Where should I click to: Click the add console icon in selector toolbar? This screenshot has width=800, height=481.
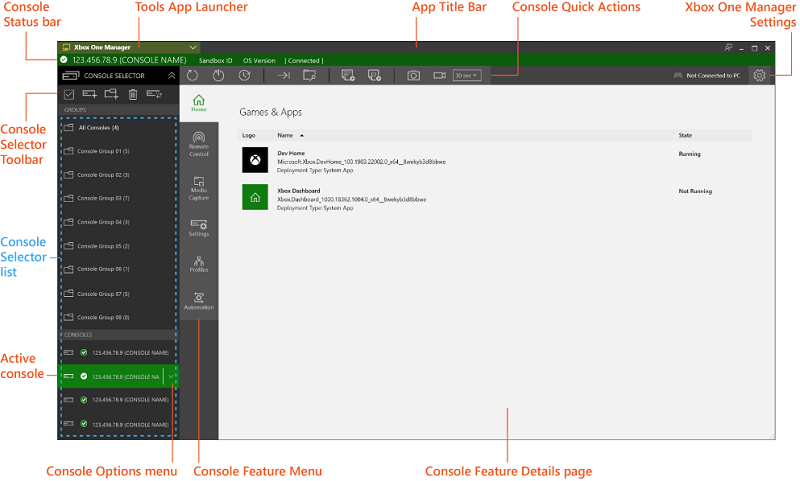tap(89, 94)
